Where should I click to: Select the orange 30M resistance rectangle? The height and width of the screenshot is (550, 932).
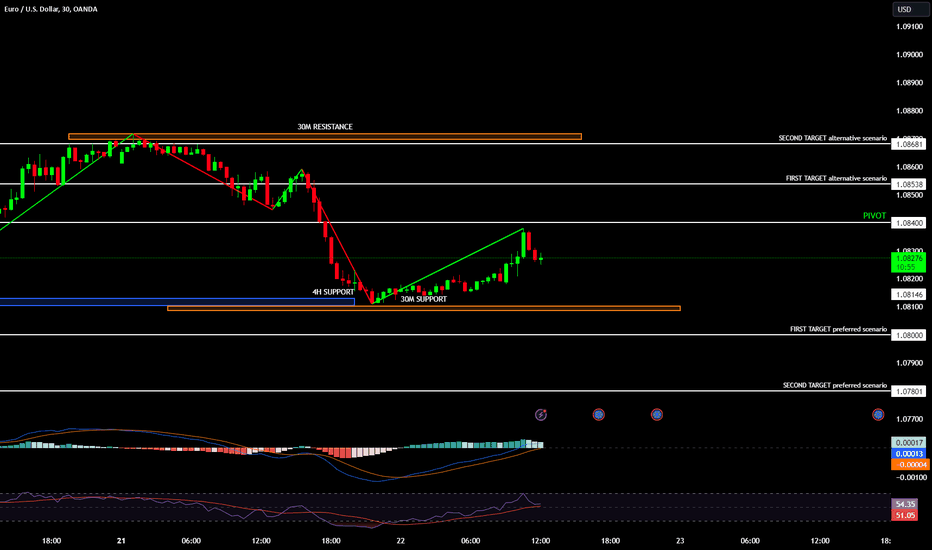point(325,137)
